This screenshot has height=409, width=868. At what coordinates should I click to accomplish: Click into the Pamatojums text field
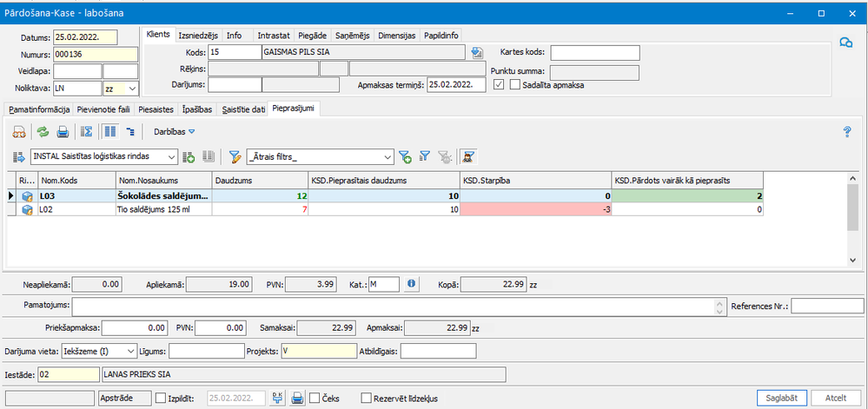391,306
